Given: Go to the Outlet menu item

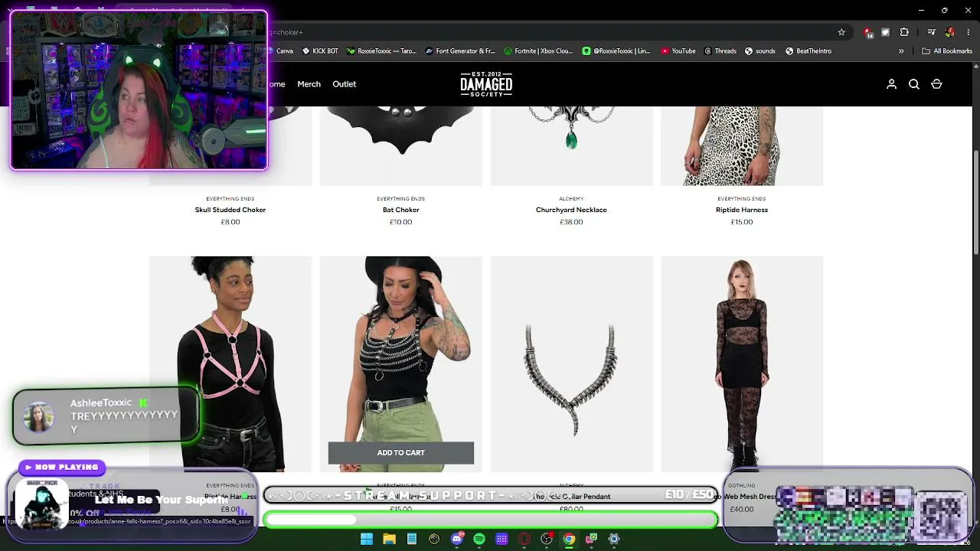Looking at the screenshot, I should 345,84.
